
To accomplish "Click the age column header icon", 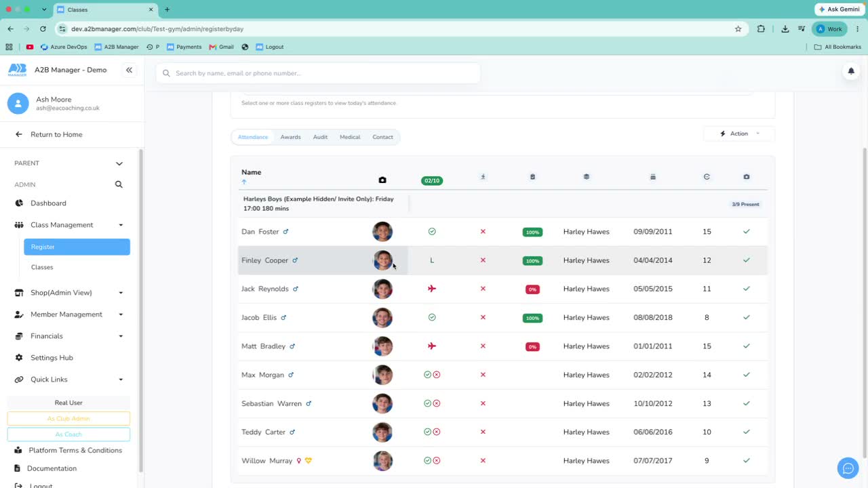I will (707, 177).
